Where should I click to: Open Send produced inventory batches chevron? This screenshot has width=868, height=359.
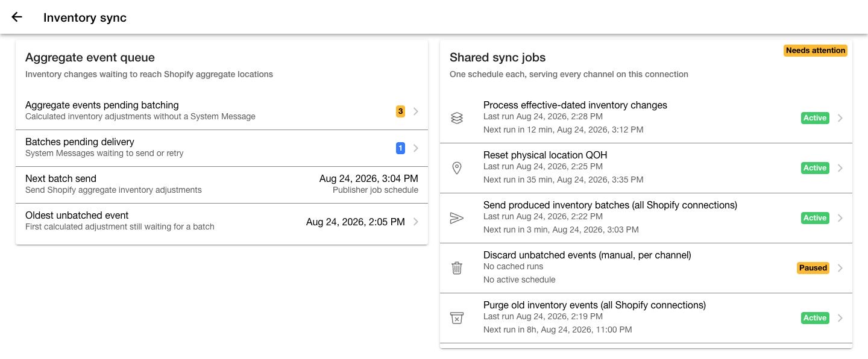click(840, 218)
